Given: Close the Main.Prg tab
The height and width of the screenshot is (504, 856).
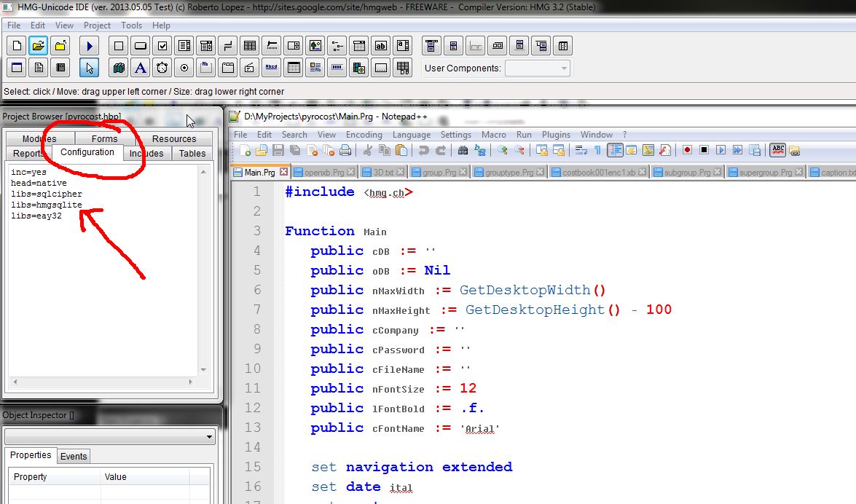Looking at the screenshot, I should tap(283, 173).
